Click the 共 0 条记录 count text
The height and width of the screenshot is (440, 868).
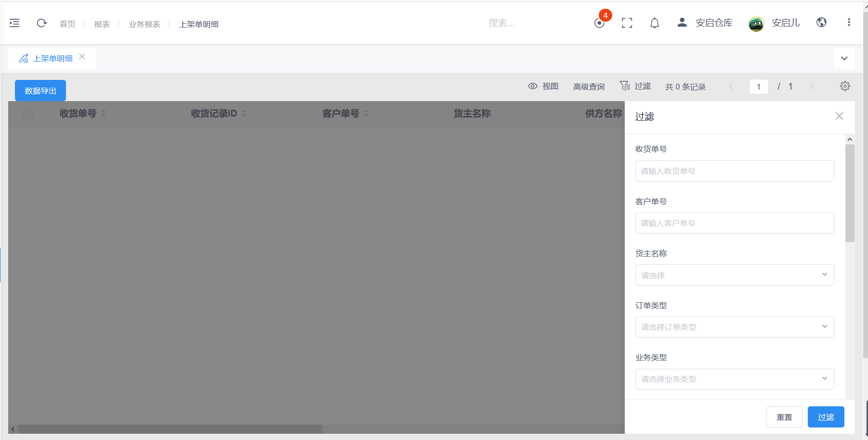point(685,87)
